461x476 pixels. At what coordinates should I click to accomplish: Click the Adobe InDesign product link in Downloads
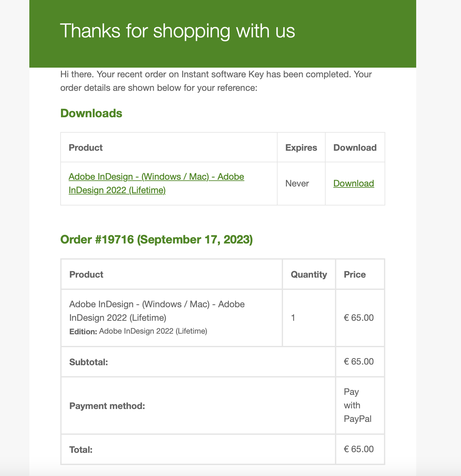coord(156,183)
